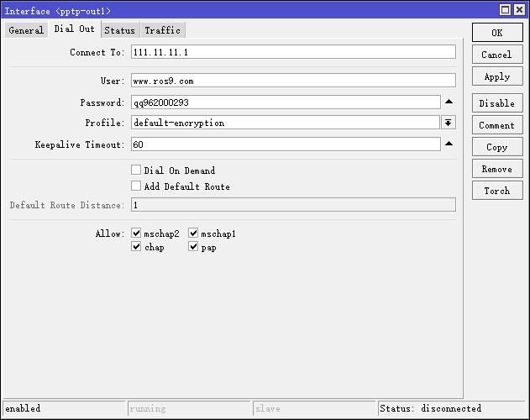Disable chap authentication checkbox
The image size is (530, 420).
coord(137,247)
